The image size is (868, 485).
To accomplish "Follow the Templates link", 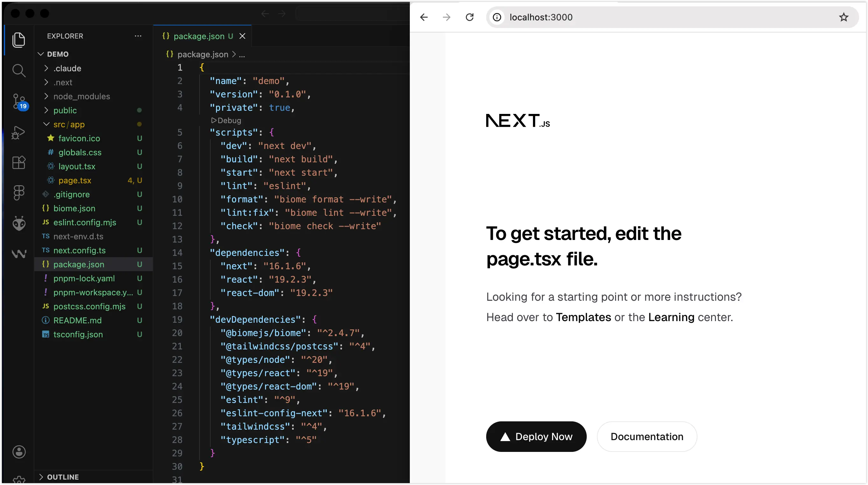I will (583, 317).
